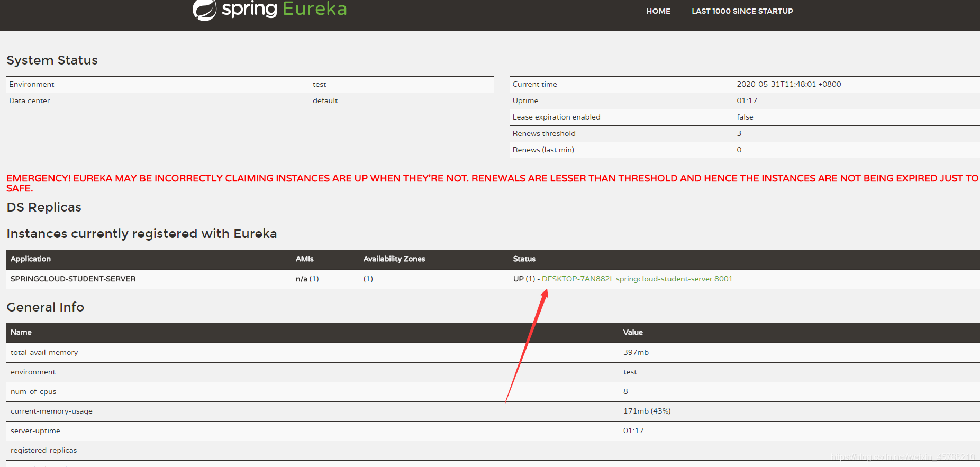
Task: Click the Status column header
Action: (524, 259)
